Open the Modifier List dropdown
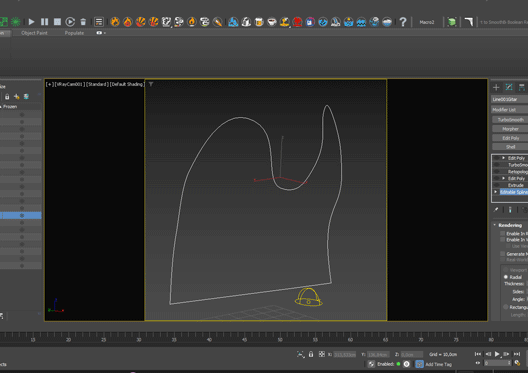This screenshot has width=528, height=373. (509, 110)
